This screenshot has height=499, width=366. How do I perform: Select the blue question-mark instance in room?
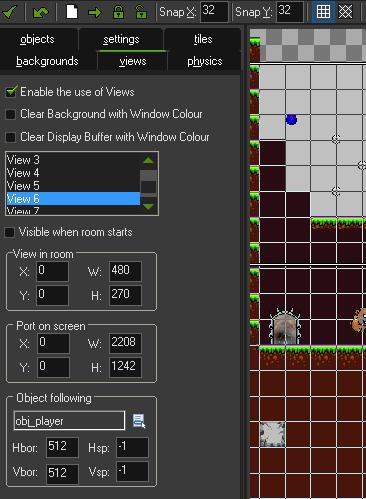(291, 120)
